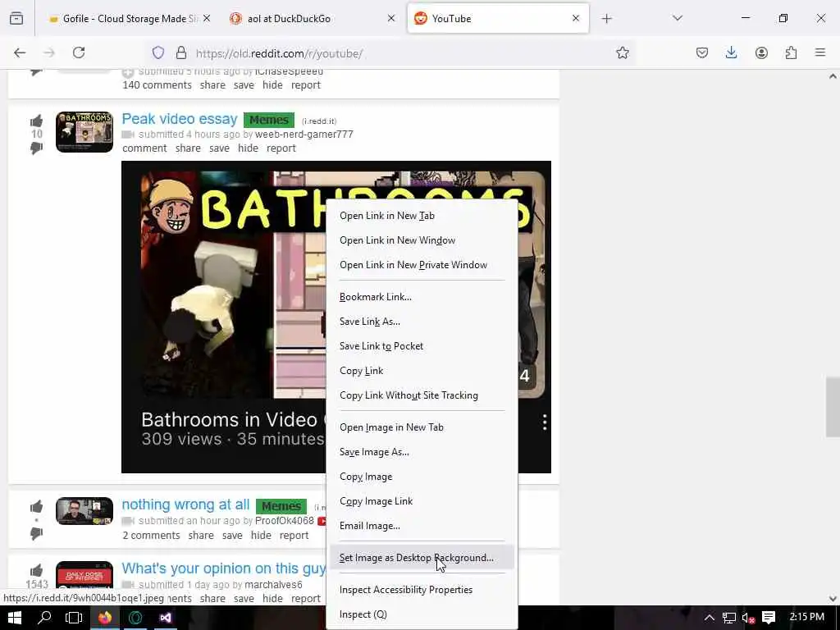The width and height of the screenshot is (840, 630).
Task: Click the site security padlock icon
Action: (x=181, y=52)
